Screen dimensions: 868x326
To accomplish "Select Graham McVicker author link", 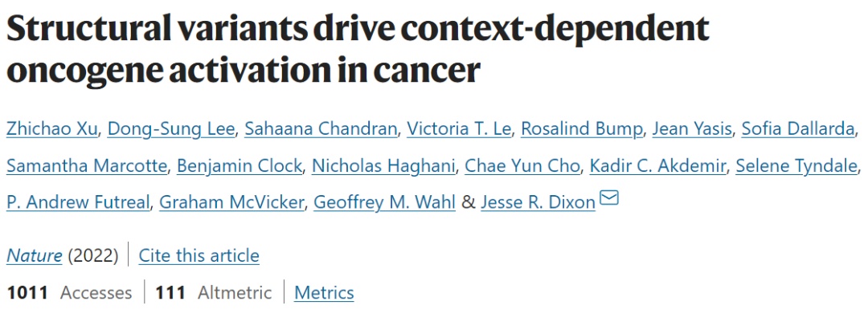I will point(231,202).
